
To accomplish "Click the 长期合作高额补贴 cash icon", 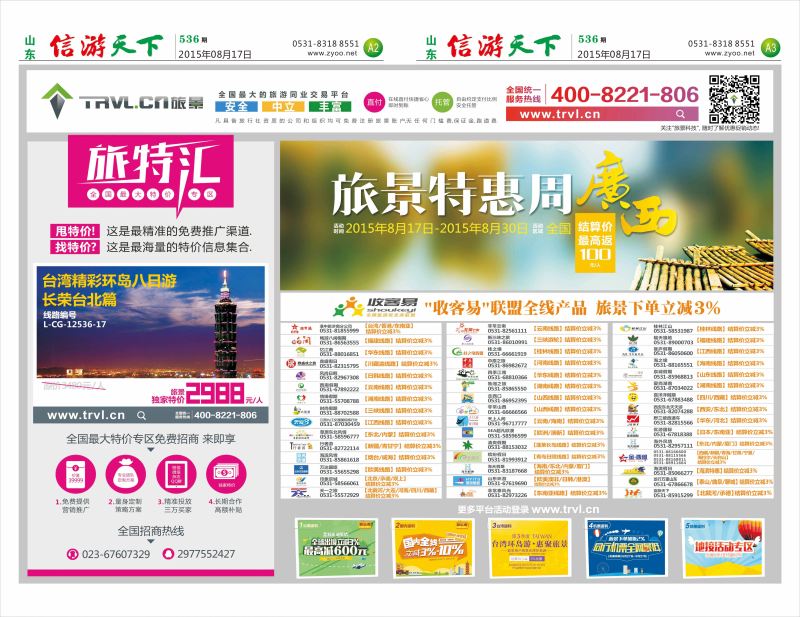I will (x=227, y=474).
